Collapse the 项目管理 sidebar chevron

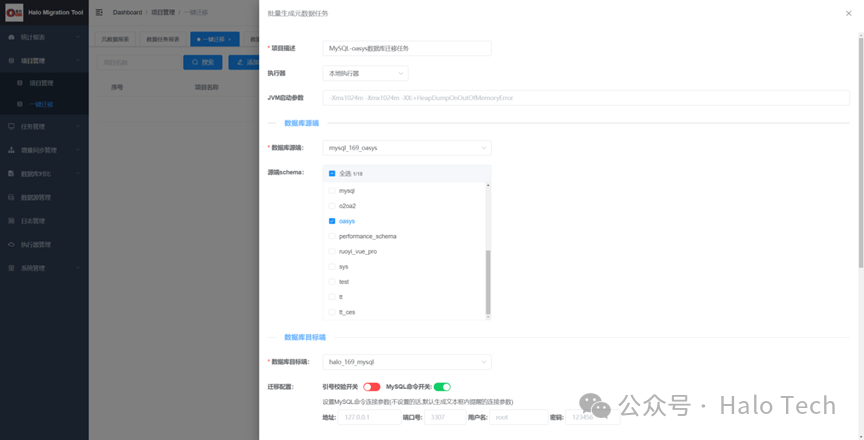pos(78,61)
